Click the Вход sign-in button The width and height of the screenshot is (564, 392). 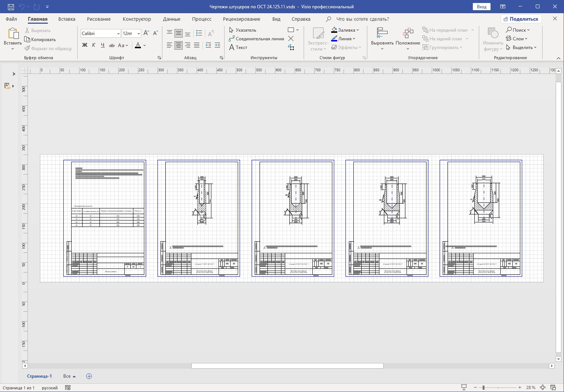[481, 7]
